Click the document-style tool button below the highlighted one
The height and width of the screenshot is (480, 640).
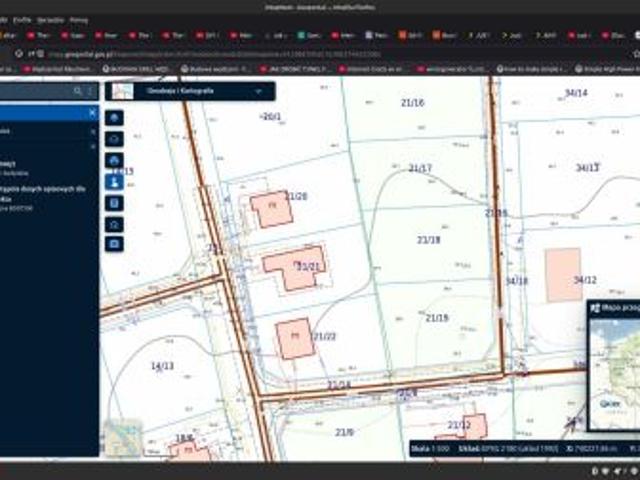coord(114,203)
